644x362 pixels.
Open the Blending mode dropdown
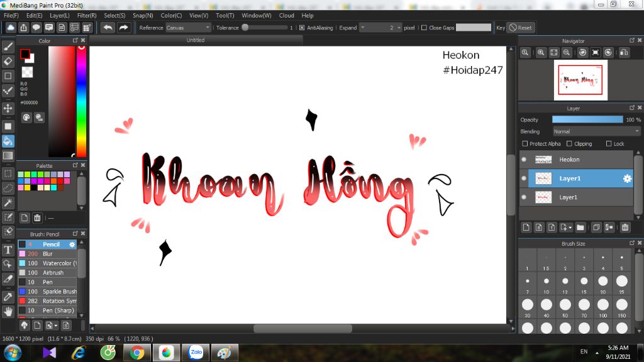pos(596,131)
